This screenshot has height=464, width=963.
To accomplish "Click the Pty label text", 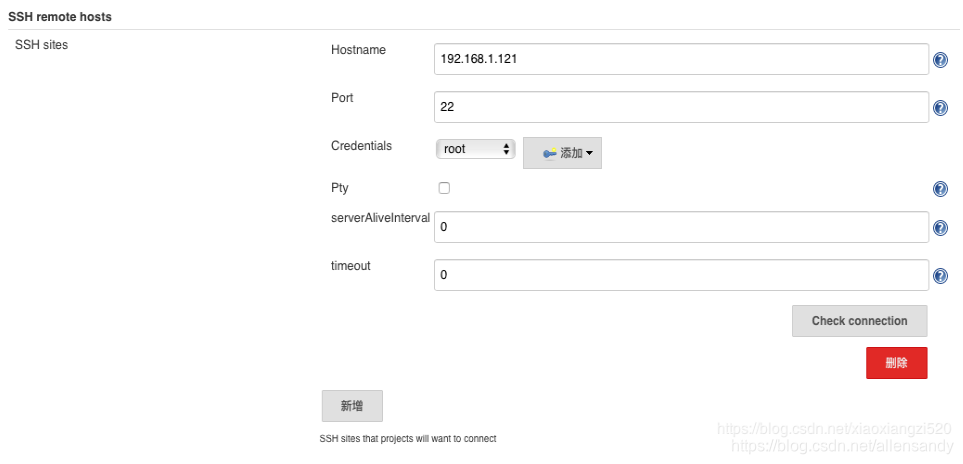I will point(340,188).
